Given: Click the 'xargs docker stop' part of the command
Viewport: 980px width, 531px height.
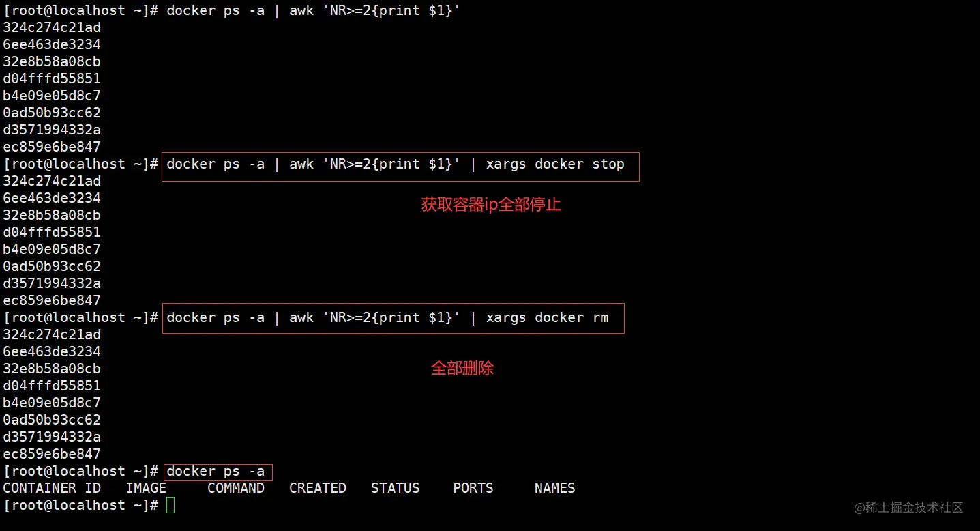Looking at the screenshot, I should (555, 164).
